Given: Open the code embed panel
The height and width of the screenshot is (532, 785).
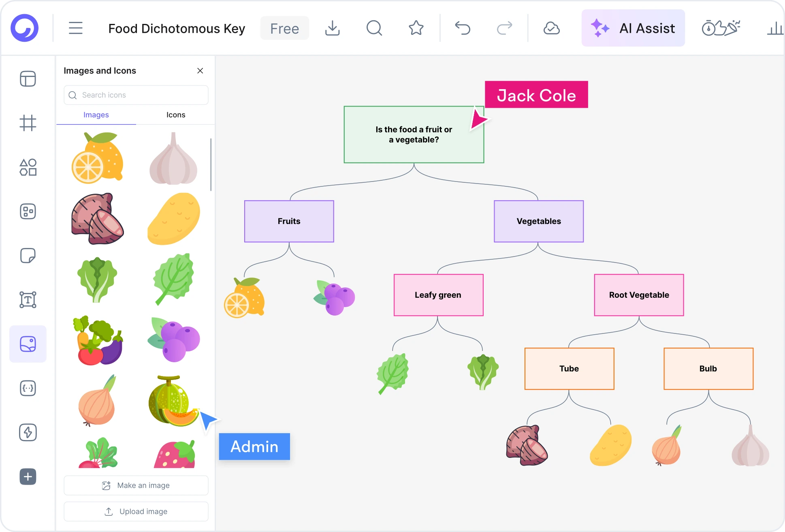Looking at the screenshot, I should [28, 388].
